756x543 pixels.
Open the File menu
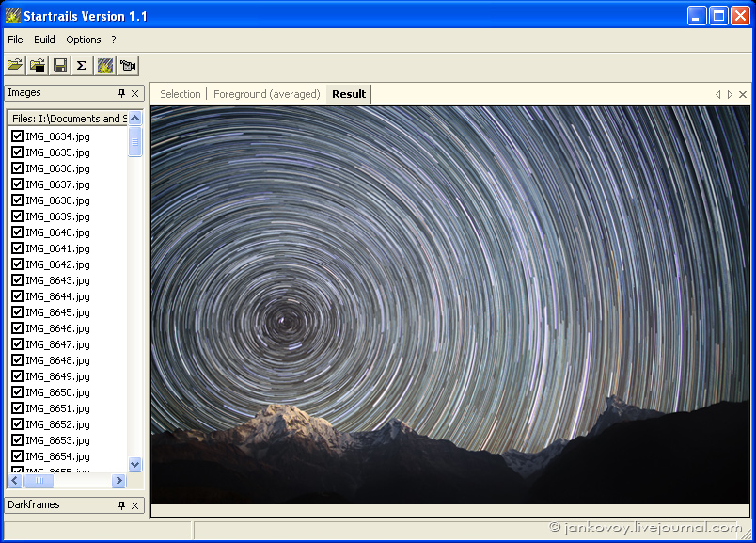pyautogui.click(x=15, y=40)
